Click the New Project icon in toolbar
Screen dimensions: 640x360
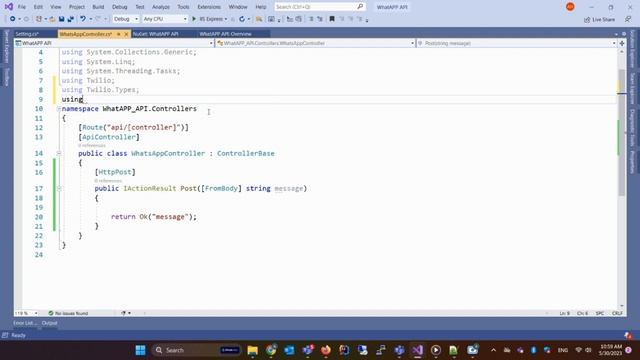point(39,19)
